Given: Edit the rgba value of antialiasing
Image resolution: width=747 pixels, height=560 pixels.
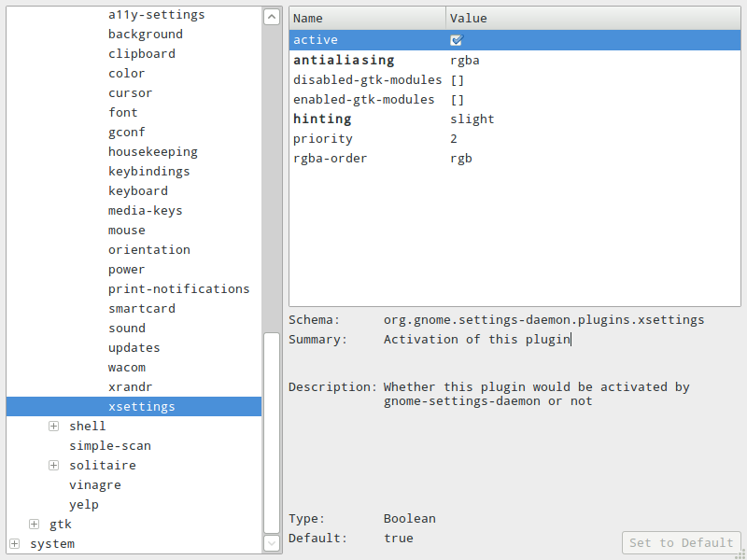Looking at the screenshot, I should click(464, 61).
